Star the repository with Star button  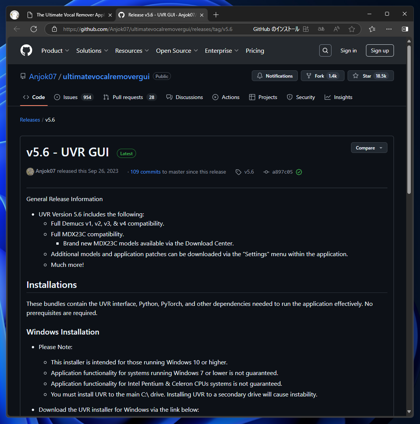370,76
